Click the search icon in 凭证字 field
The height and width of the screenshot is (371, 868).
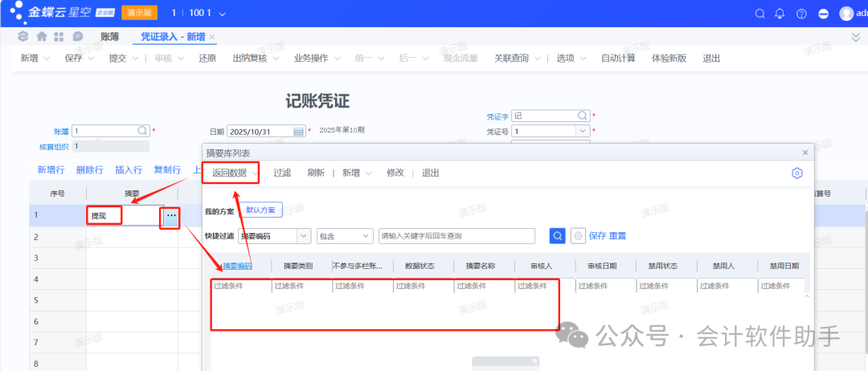pyautogui.click(x=583, y=116)
